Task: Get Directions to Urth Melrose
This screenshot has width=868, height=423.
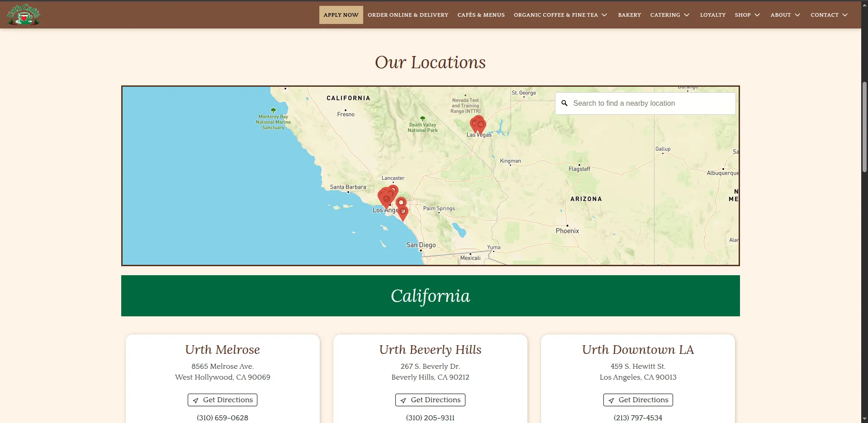Action: 223,400
